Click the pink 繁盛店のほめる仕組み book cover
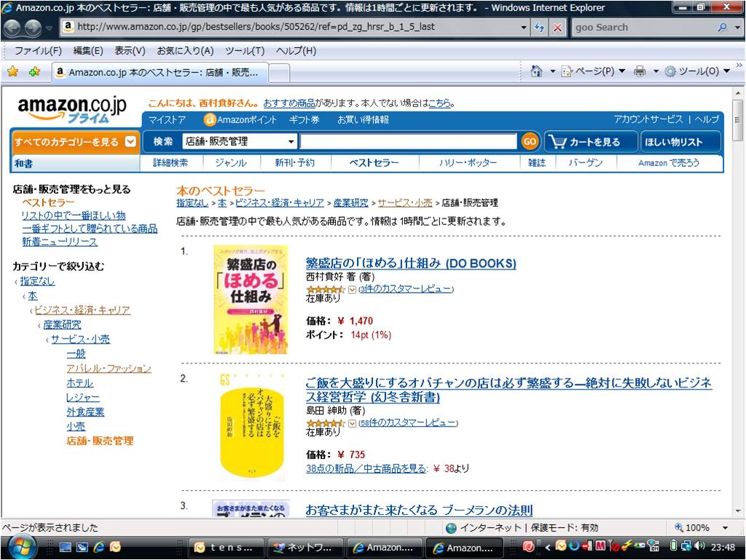 pyautogui.click(x=251, y=299)
